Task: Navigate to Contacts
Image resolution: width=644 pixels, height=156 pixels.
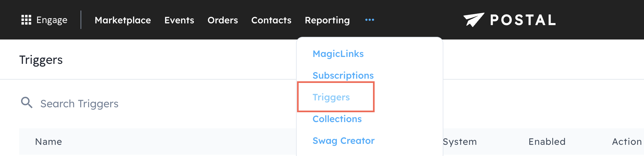Action: [x=271, y=20]
